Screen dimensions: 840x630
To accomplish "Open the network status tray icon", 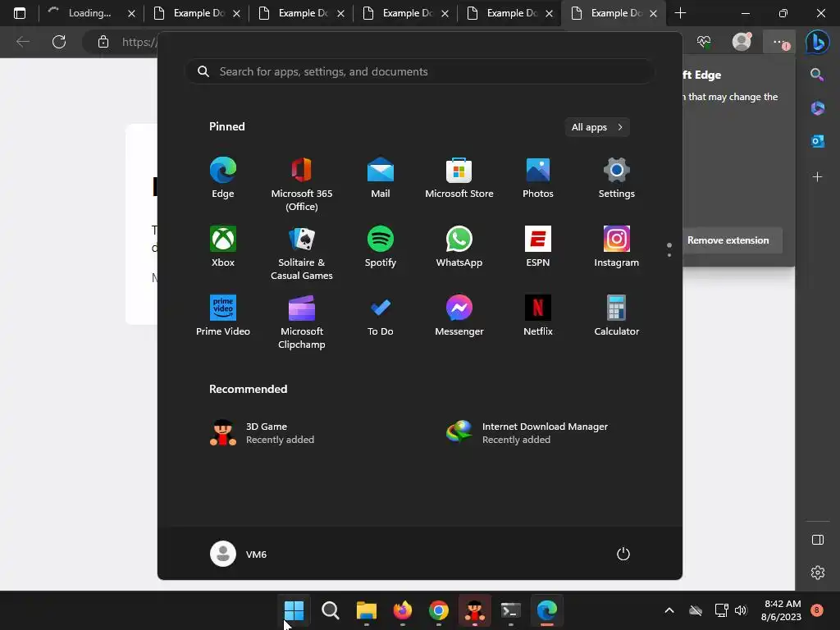I will coord(722,610).
